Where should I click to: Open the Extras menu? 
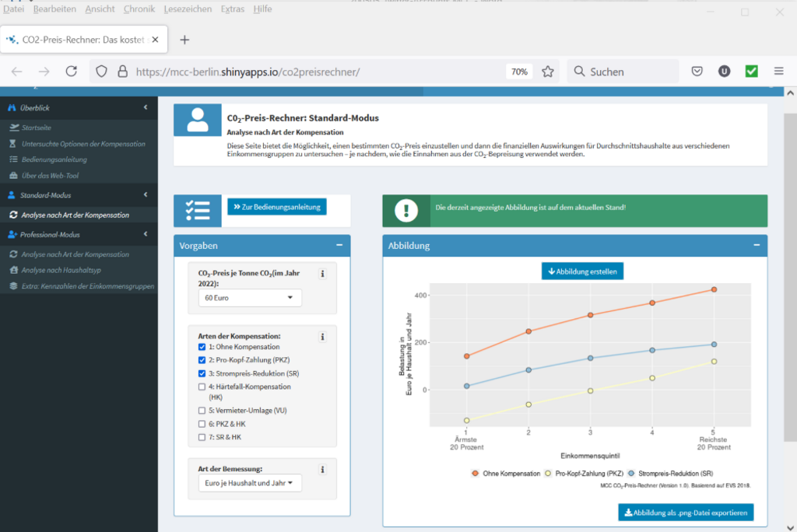[x=232, y=9]
